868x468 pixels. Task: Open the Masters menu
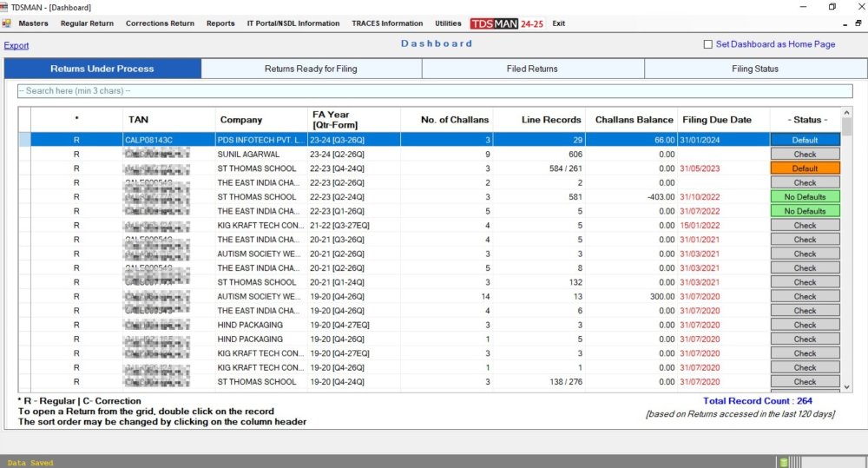pos(33,23)
